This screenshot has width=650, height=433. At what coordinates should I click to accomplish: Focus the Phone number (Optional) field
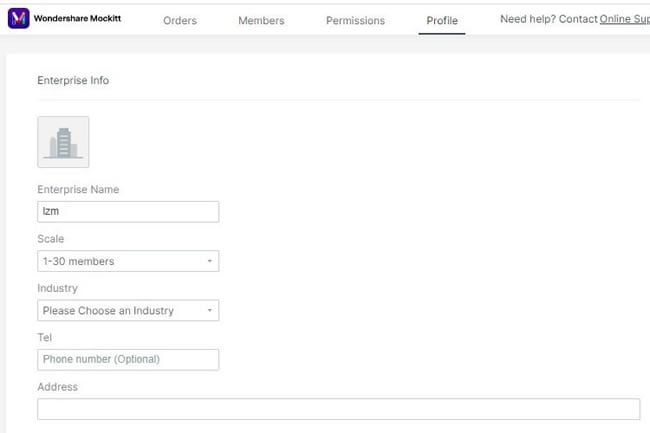click(x=128, y=359)
